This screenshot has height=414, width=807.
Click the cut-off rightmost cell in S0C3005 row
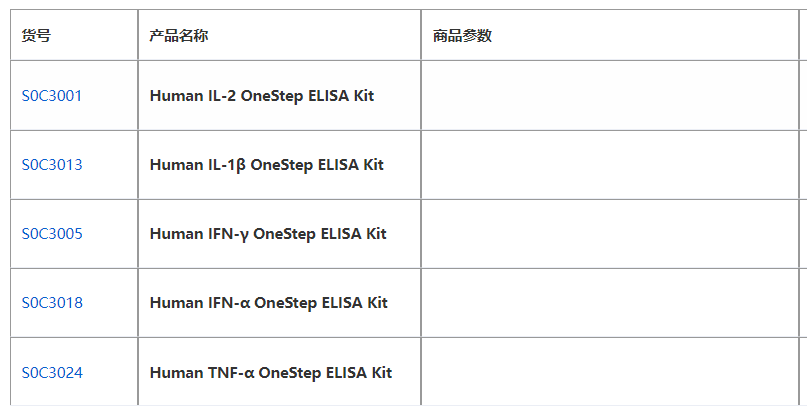point(803,234)
